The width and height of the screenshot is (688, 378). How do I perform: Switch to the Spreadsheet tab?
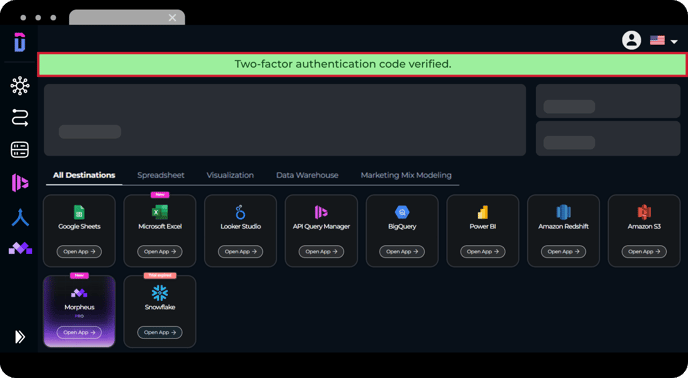coord(161,175)
